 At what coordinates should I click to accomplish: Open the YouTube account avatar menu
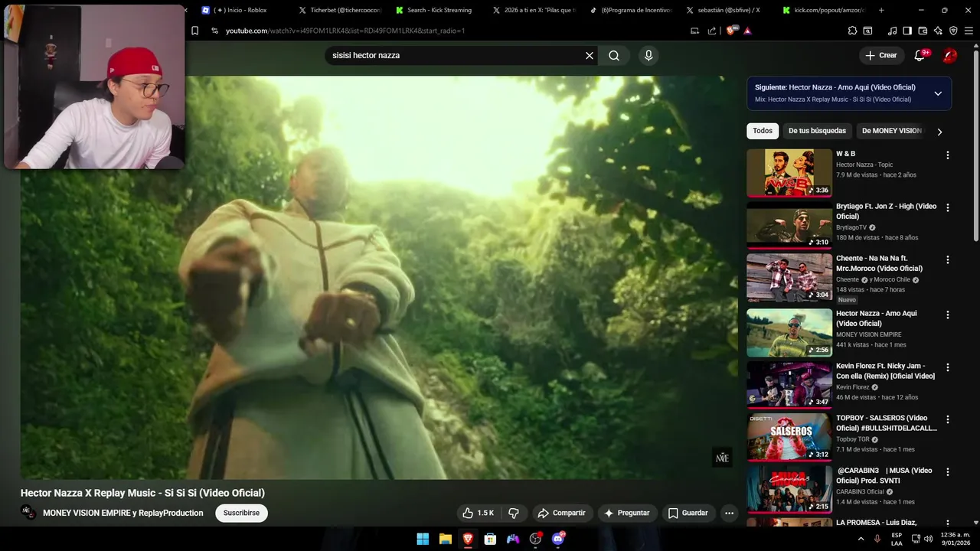pyautogui.click(x=949, y=55)
